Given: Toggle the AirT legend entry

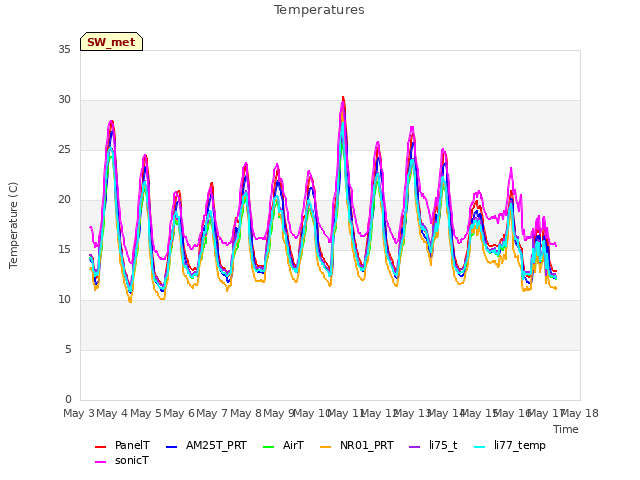Looking at the screenshot, I should tap(284, 445).
